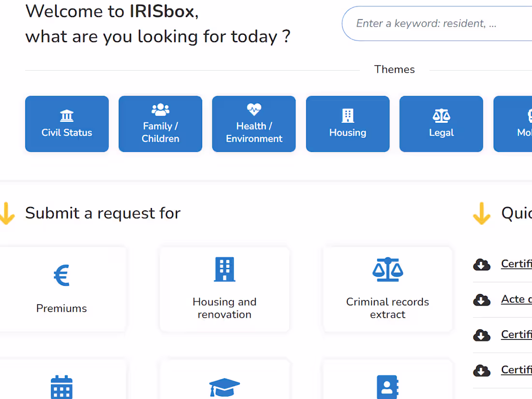
Task: Click the scales icon on the Legal theme
Action: click(x=441, y=115)
